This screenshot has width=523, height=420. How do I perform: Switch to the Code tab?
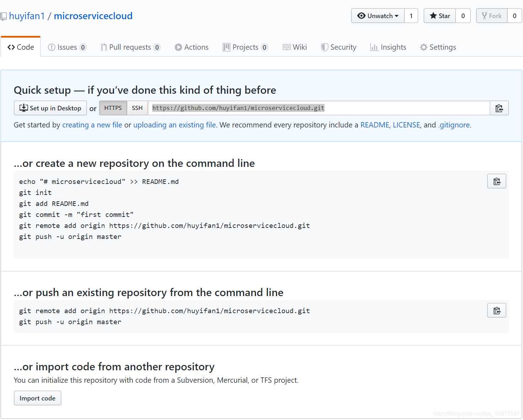pos(21,47)
